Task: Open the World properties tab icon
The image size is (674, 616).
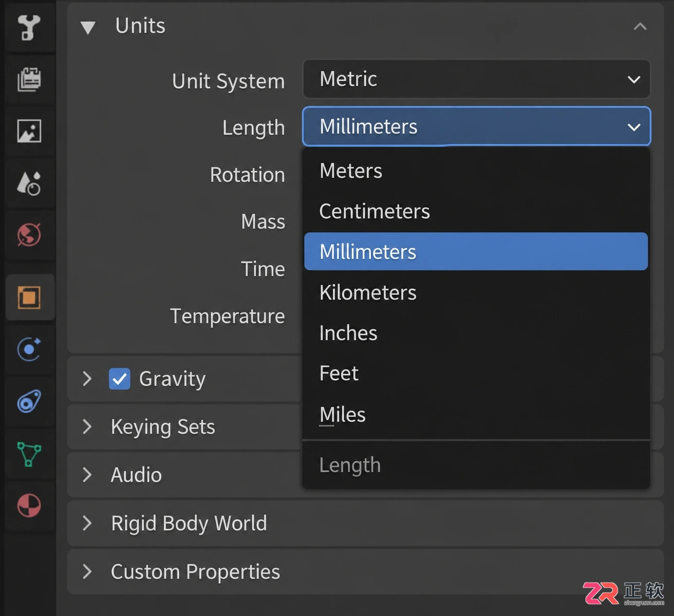Action: point(29,235)
